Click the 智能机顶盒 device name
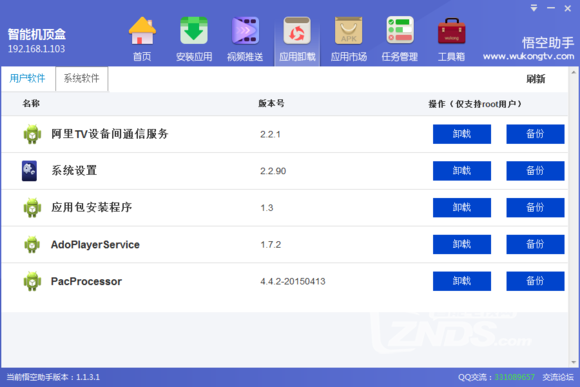This screenshot has height=387, width=580. [x=37, y=34]
